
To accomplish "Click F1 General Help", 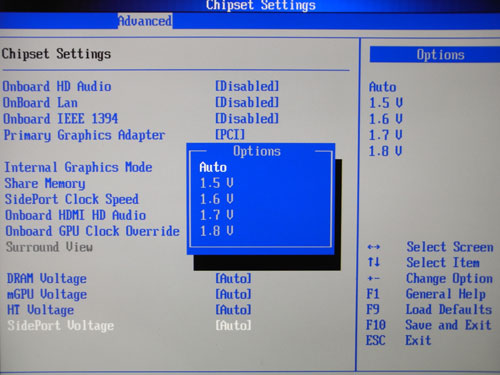I will (426, 294).
